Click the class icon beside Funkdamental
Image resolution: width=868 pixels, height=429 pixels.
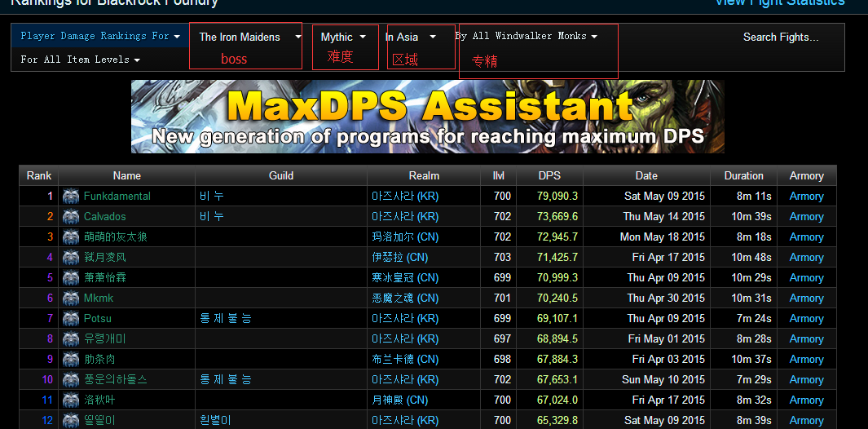71,197
